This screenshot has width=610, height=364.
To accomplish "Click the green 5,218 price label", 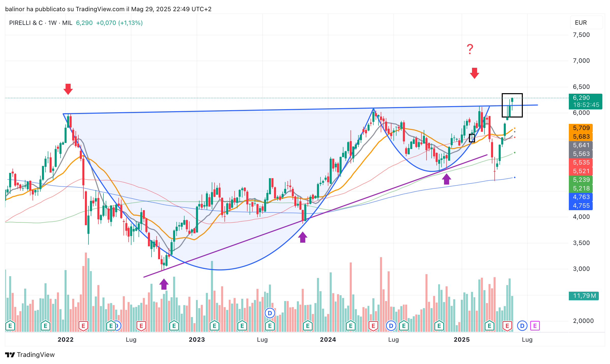I will (x=581, y=188).
